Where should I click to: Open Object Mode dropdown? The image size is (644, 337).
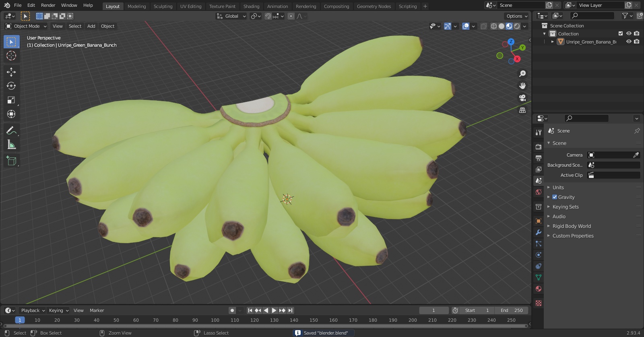[x=26, y=26]
